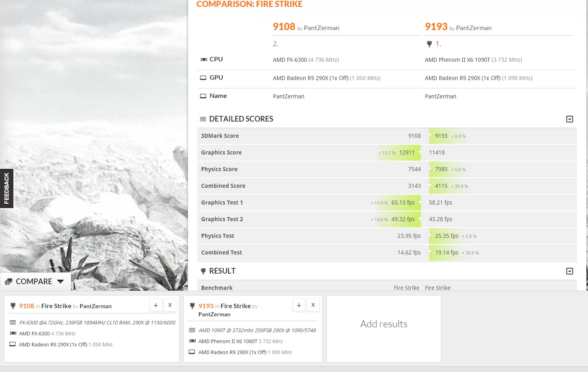Image resolution: width=588 pixels, height=372 pixels.
Task: Collapse the Result section
Action: click(569, 271)
